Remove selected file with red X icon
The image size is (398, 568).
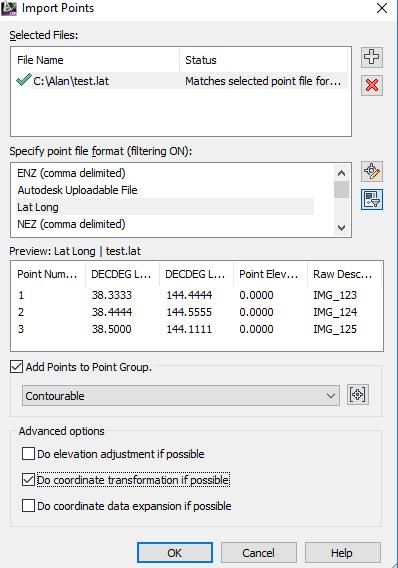[x=372, y=85]
